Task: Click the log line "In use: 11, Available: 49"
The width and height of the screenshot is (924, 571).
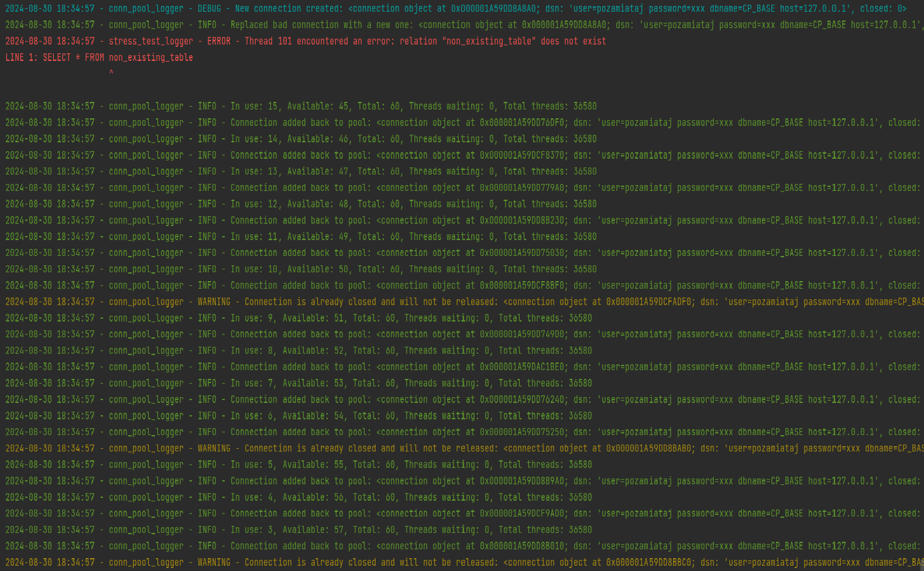Action: pyautogui.click(x=301, y=237)
